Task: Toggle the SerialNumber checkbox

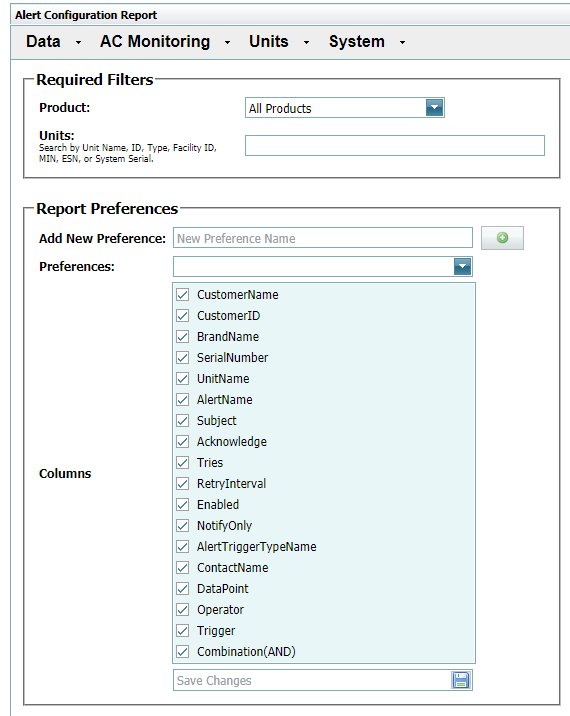Action: pos(183,358)
